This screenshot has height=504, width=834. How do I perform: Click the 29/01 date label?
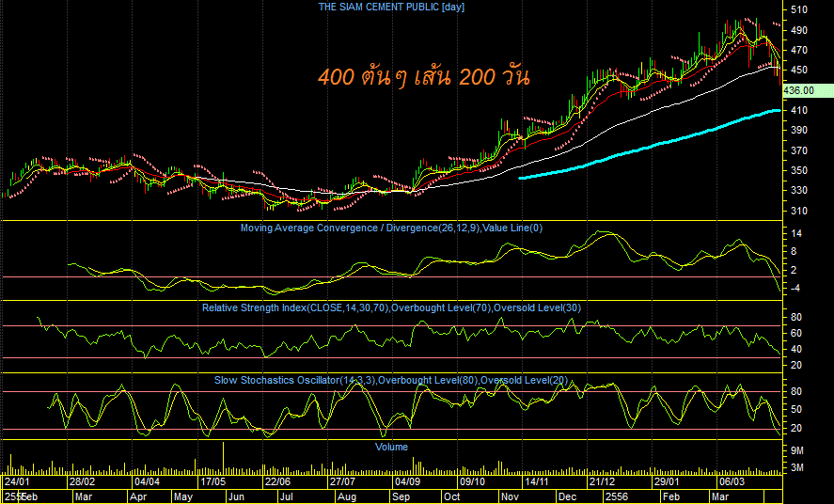tap(667, 481)
